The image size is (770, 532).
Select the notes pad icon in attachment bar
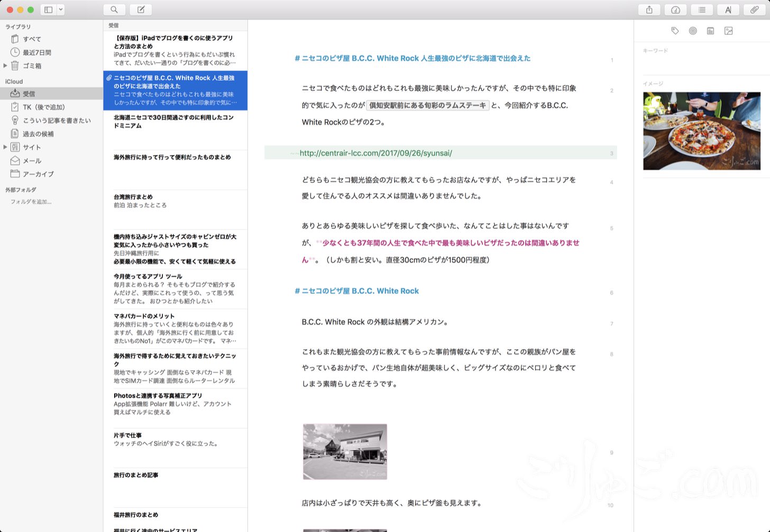pyautogui.click(x=711, y=31)
